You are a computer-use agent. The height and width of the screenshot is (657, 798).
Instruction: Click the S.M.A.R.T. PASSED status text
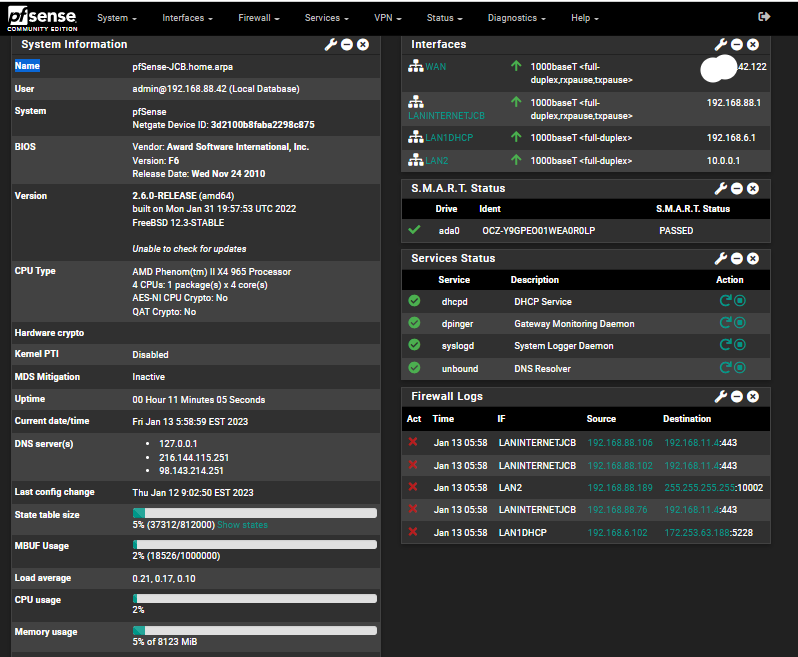click(x=676, y=231)
